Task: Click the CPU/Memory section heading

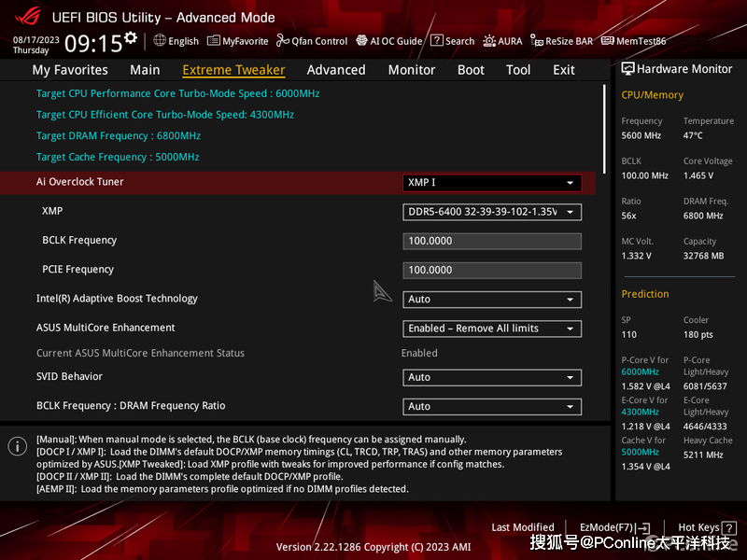Action: point(652,95)
